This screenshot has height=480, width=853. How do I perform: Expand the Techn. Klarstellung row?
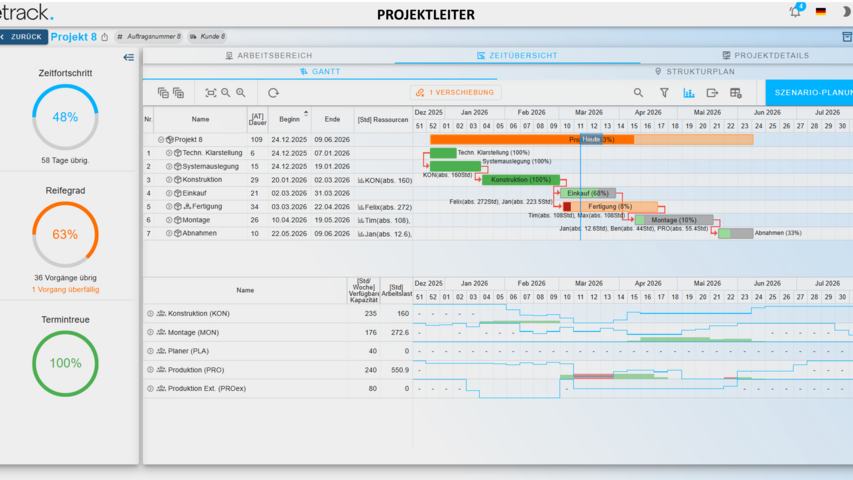click(x=169, y=153)
